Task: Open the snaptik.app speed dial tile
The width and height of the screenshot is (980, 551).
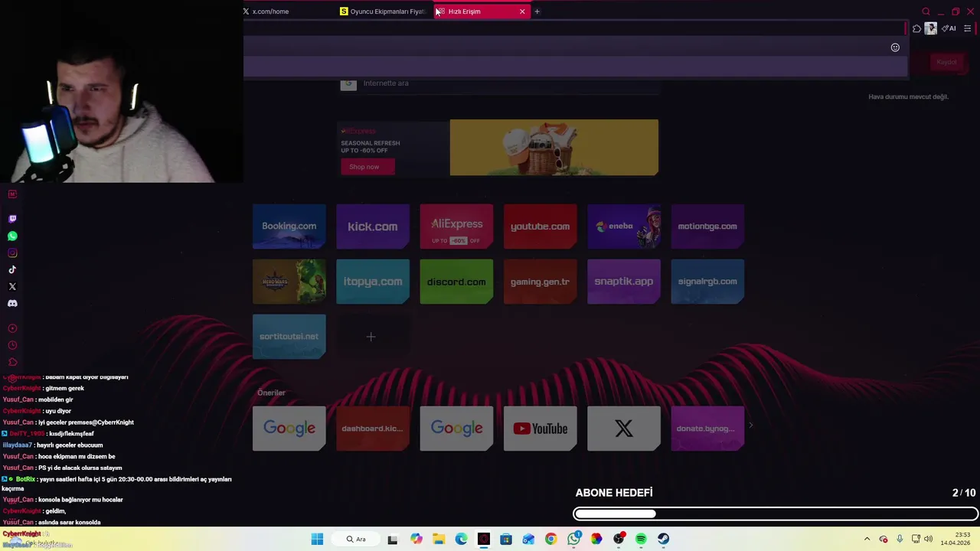Action: 624,282
